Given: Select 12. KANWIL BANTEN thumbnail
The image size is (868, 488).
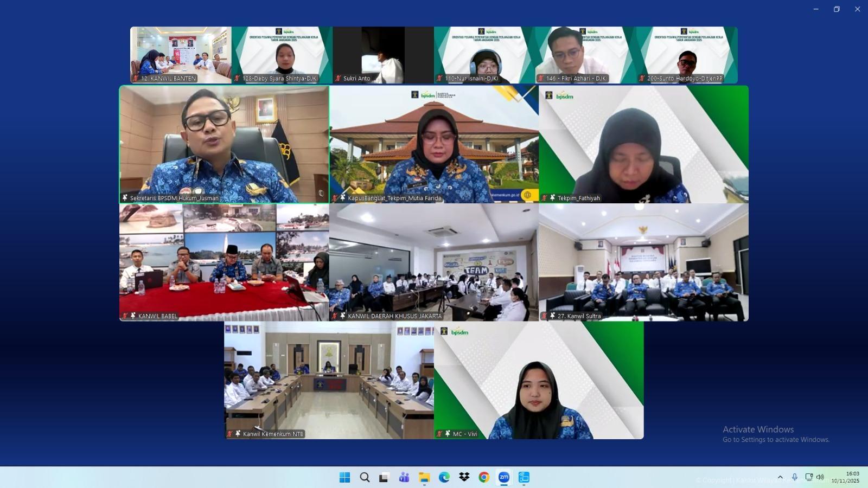Looking at the screenshot, I should [x=181, y=55].
